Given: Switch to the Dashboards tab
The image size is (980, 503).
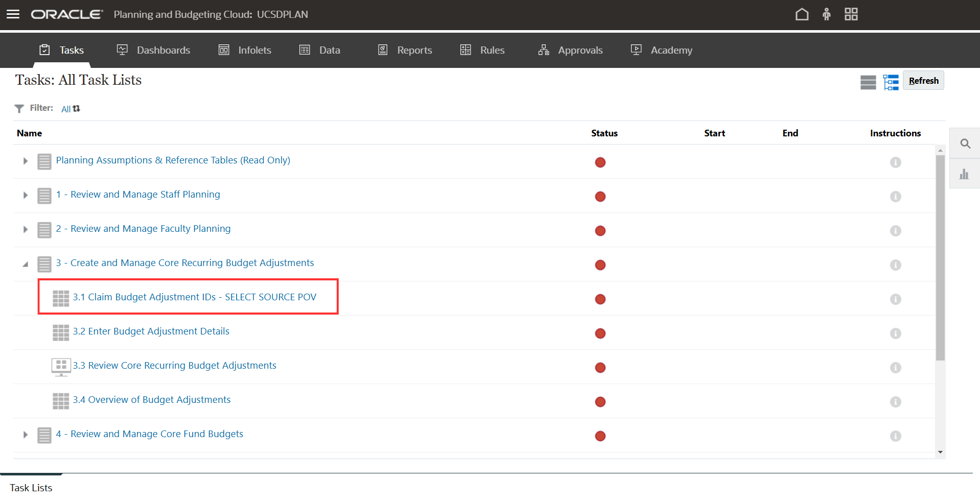Looking at the screenshot, I should coord(153,50).
